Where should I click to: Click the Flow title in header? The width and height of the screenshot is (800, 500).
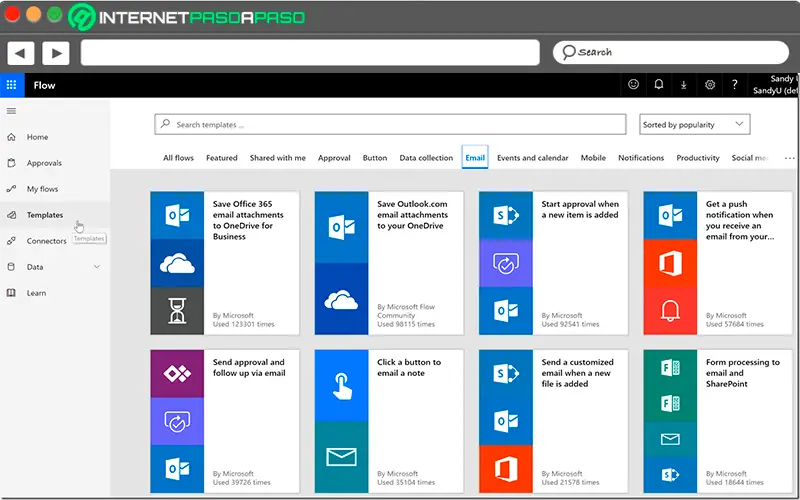(44, 85)
